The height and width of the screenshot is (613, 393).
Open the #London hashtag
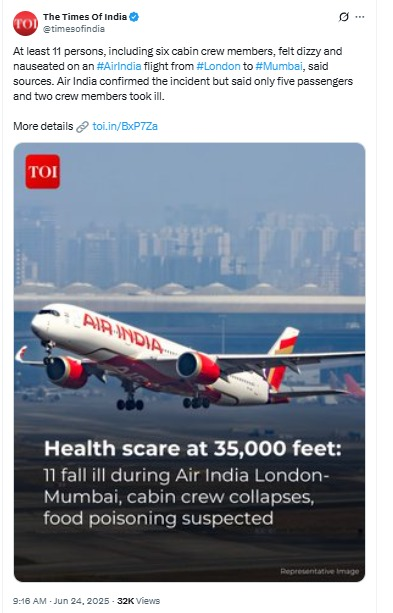pyautogui.click(x=218, y=66)
